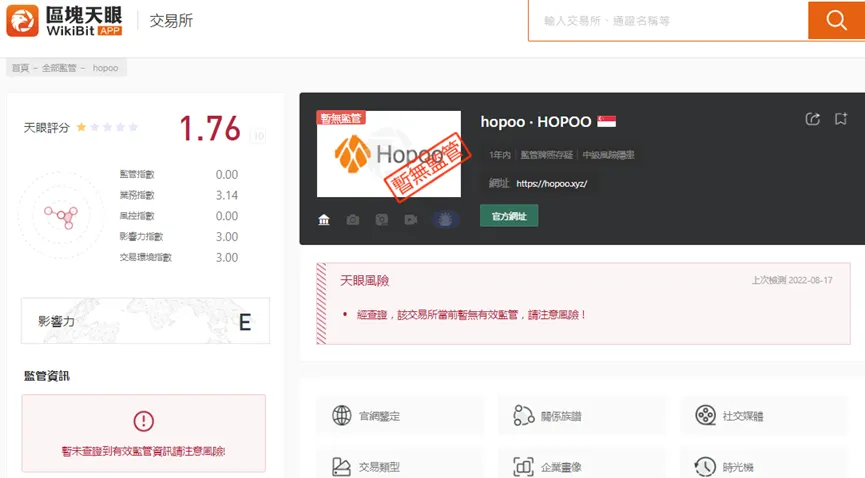
Task: Click the 業務指數 row label
Action: [x=137, y=195]
